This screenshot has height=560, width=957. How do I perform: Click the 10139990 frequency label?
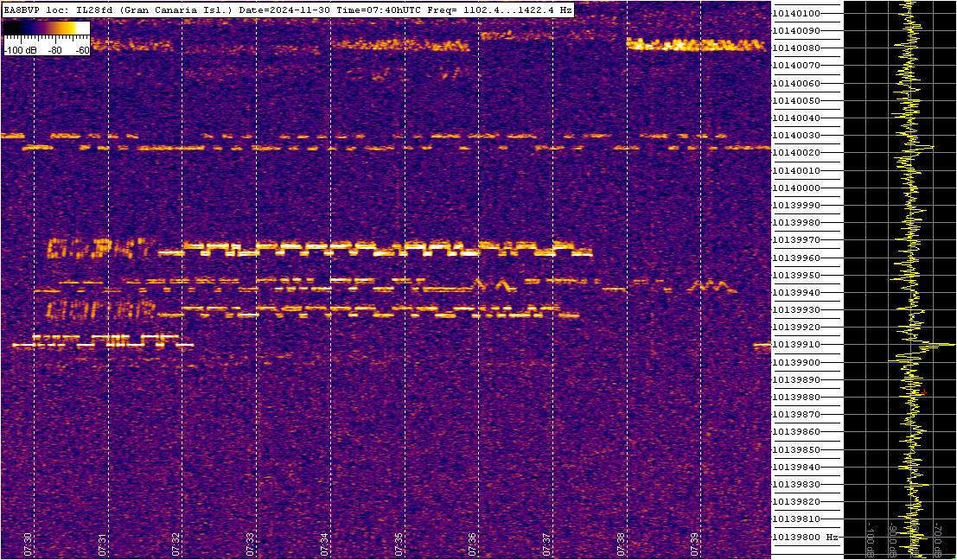point(796,205)
